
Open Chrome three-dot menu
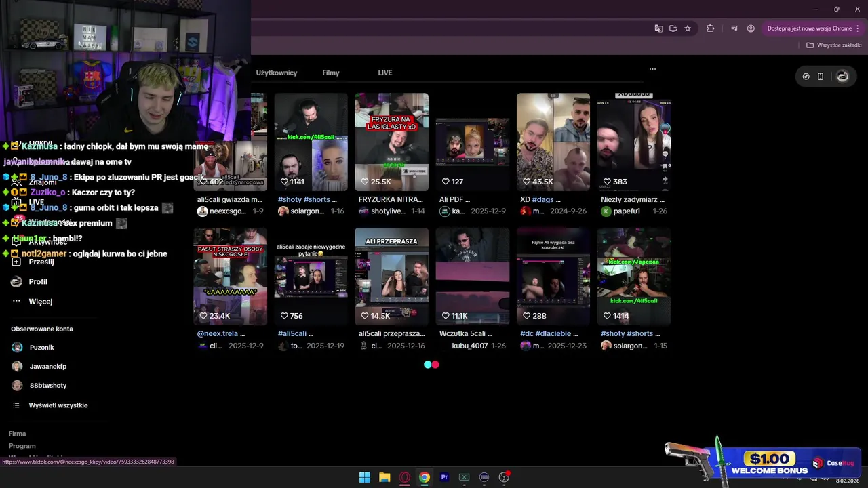coord(858,28)
